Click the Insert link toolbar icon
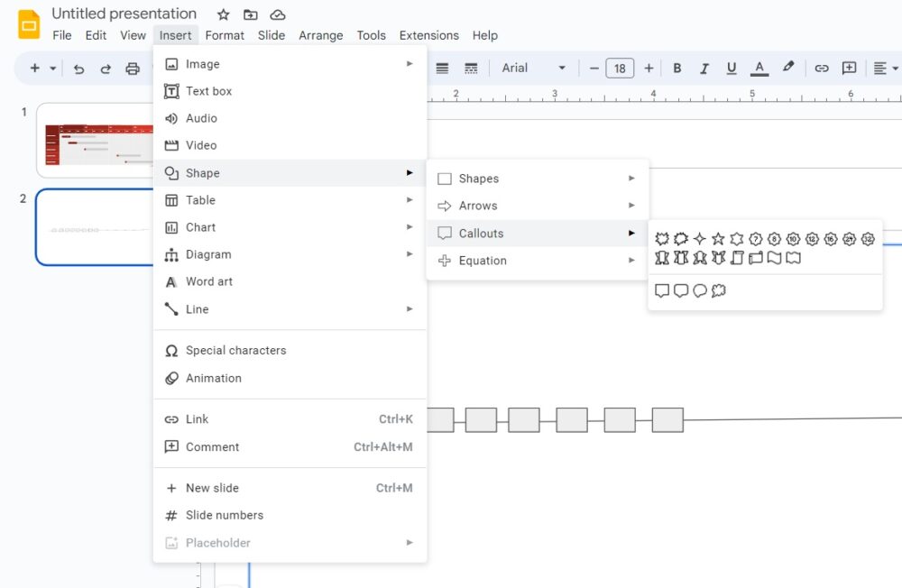Image resolution: width=902 pixels, height=588 pixels. pos(822,69)
